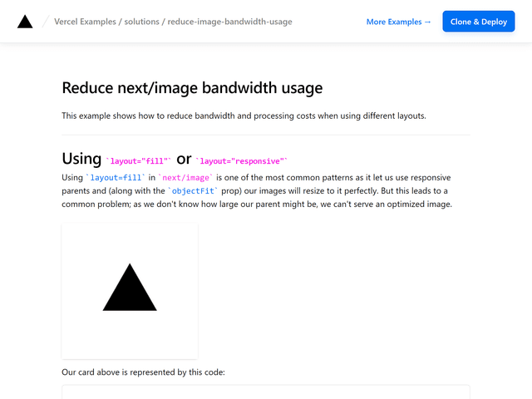Click the pink next/image inline code
Viewport: 532px width, 399px height.
coord(186,178)
